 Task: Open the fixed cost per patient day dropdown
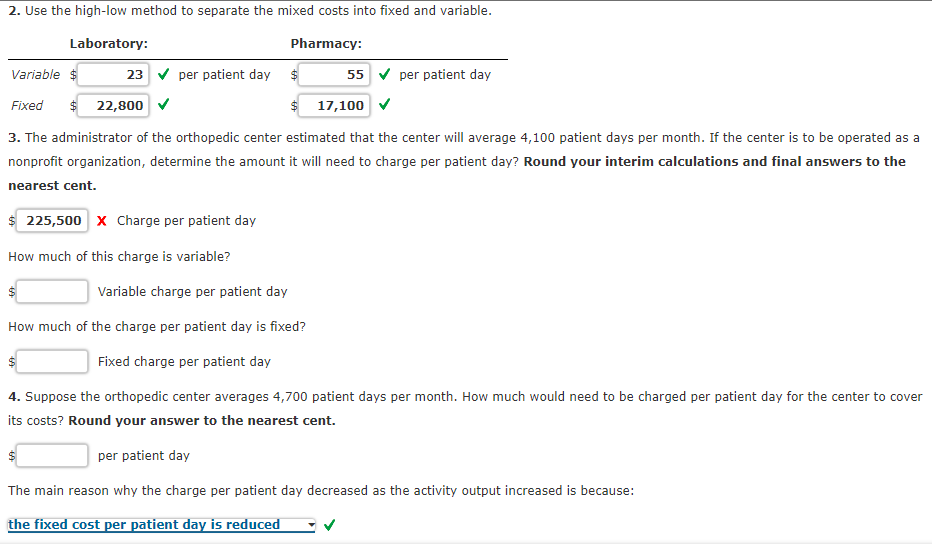click(161, 524)
